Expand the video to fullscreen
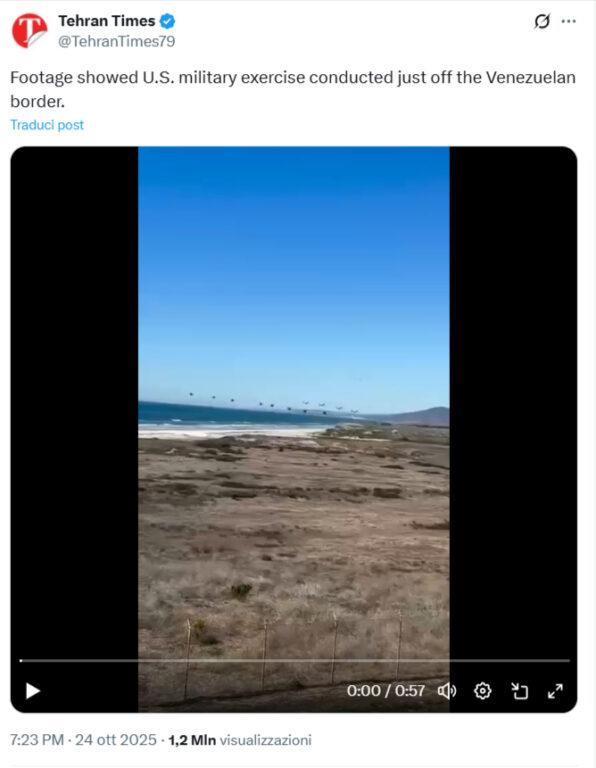596x768 pixels. [x=555, y=691]
